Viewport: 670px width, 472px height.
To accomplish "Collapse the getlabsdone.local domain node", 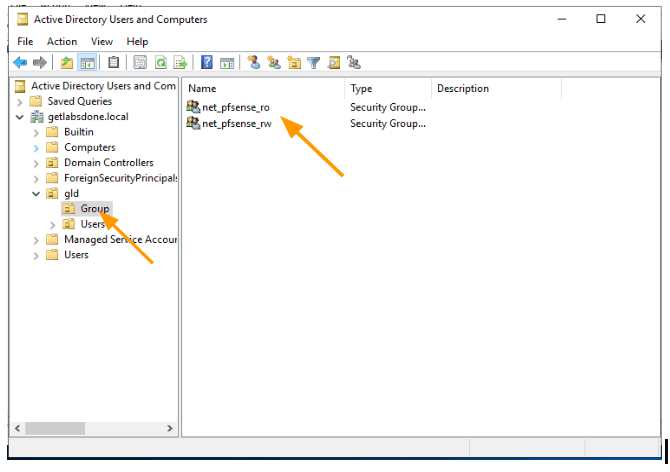I will coord(20,117).
